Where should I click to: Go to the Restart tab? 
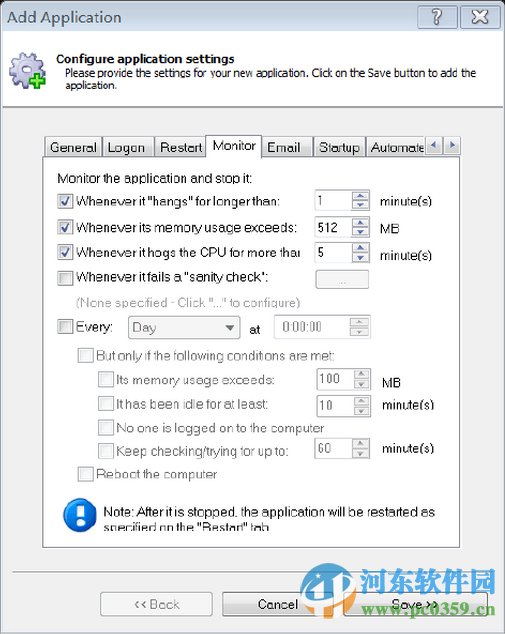[x=181, y=147]
